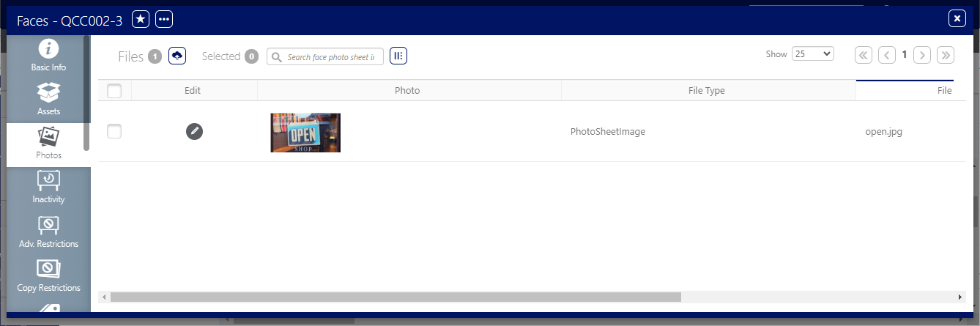Open the Basic Info section
Screen dimensions: 980x326
(48, 56)
